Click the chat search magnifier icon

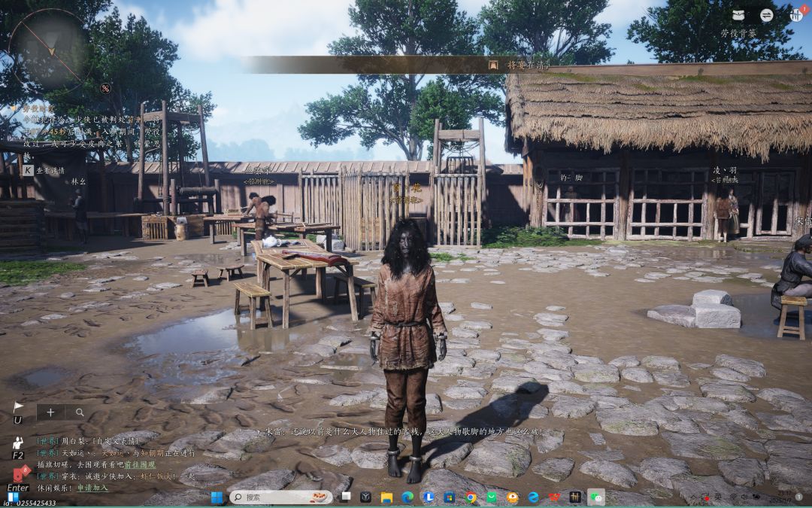[x=80, y=412]
